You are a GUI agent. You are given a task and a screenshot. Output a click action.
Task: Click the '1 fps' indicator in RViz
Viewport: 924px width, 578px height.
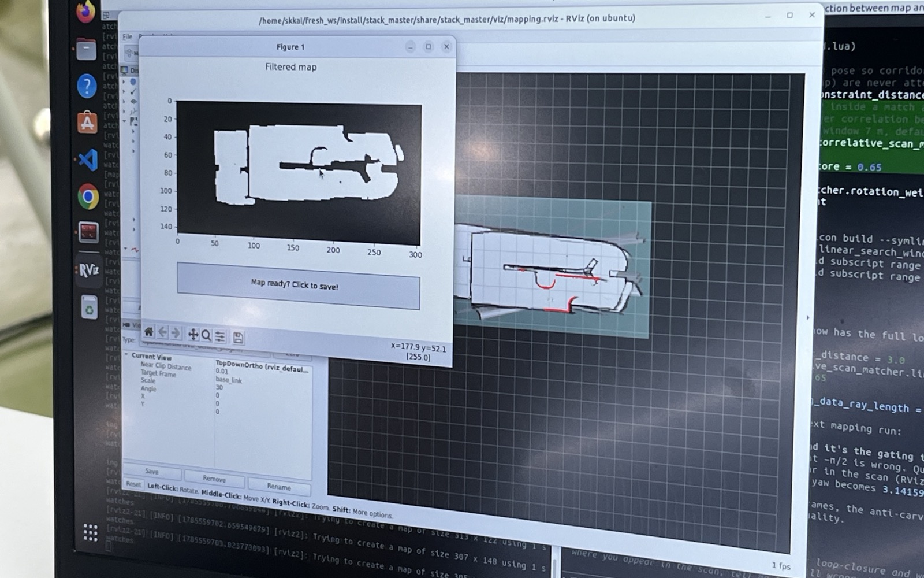781,566
